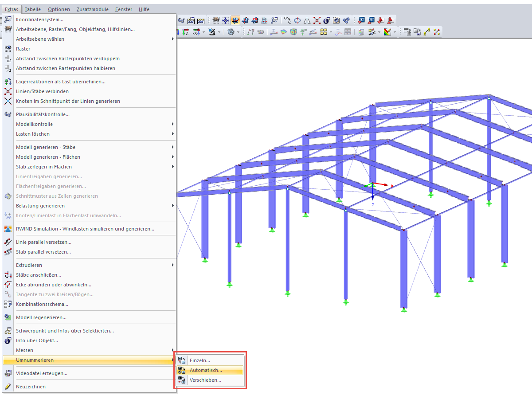This screenshot has height=399, width=532.
Task: Toggle the grid display icon in toolbar
Action: (216, 20)
